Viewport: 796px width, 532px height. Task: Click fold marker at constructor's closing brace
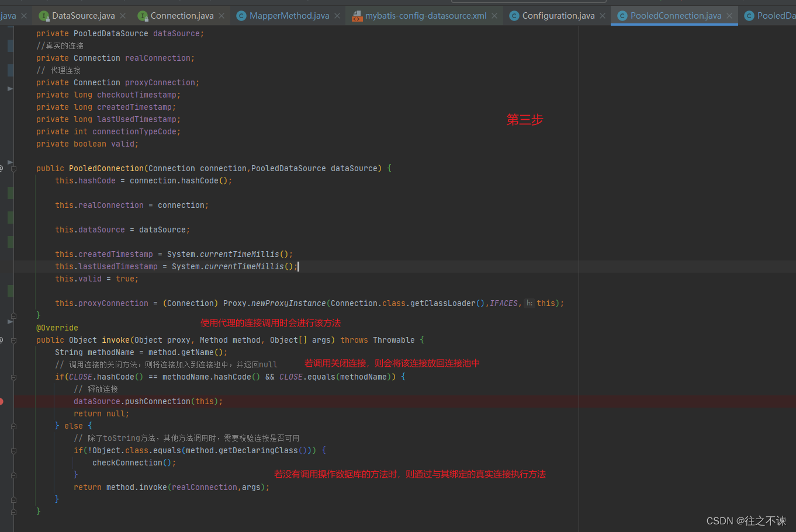tap(13, 315)
